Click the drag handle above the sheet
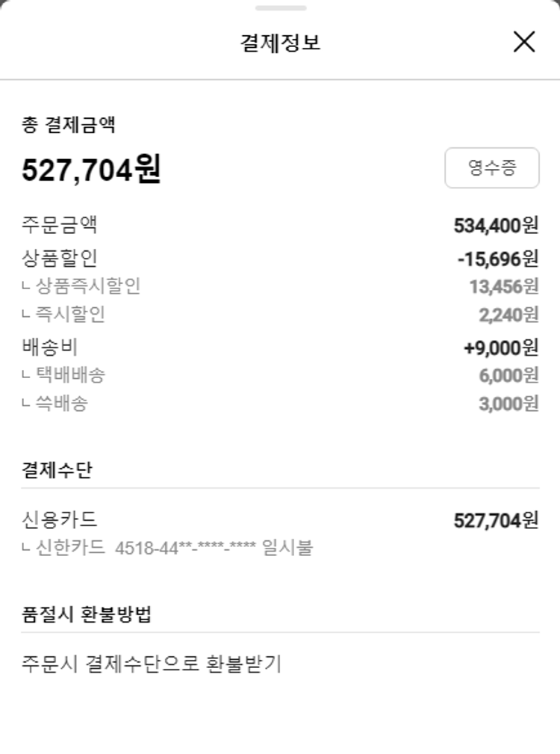560x754 pixels. (x=280, y=8)
